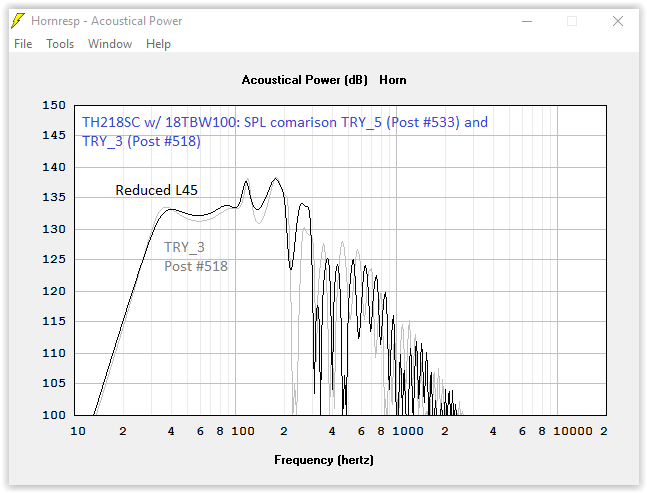Viewport: 647px width, 493px height.
Task: Click the 110 value on vertical axis
Action: pyautogui.click(x=54, y=353)
